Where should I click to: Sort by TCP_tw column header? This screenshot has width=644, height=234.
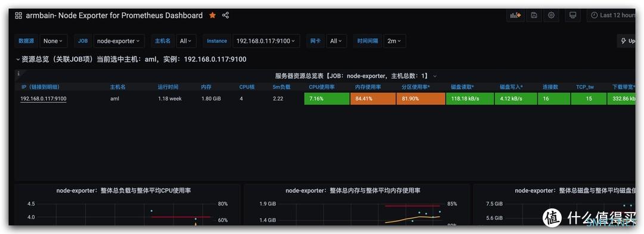tap(585, 87)
